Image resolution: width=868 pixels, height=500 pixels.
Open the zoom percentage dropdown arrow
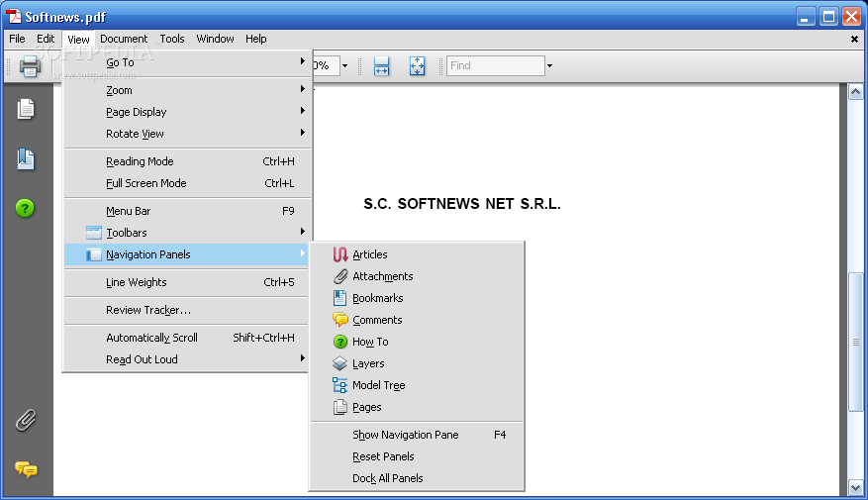click(x=344, y=66)
